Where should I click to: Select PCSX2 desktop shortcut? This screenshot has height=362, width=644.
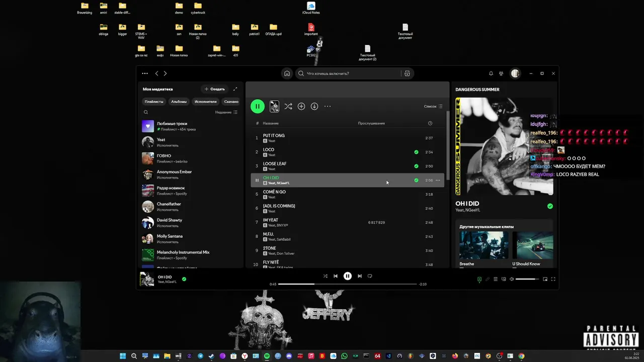pyautogui.click(x=311, y=51)
